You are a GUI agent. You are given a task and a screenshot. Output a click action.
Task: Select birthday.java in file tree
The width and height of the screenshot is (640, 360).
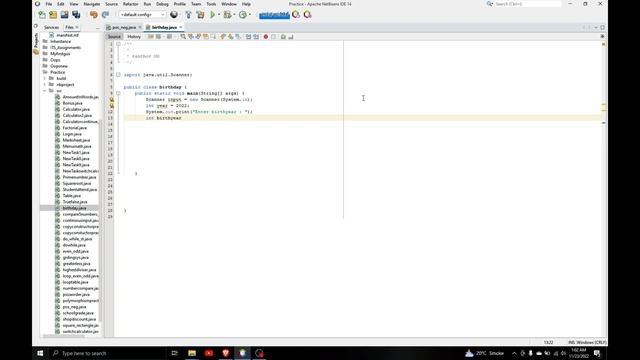click(x=74, y=208)
